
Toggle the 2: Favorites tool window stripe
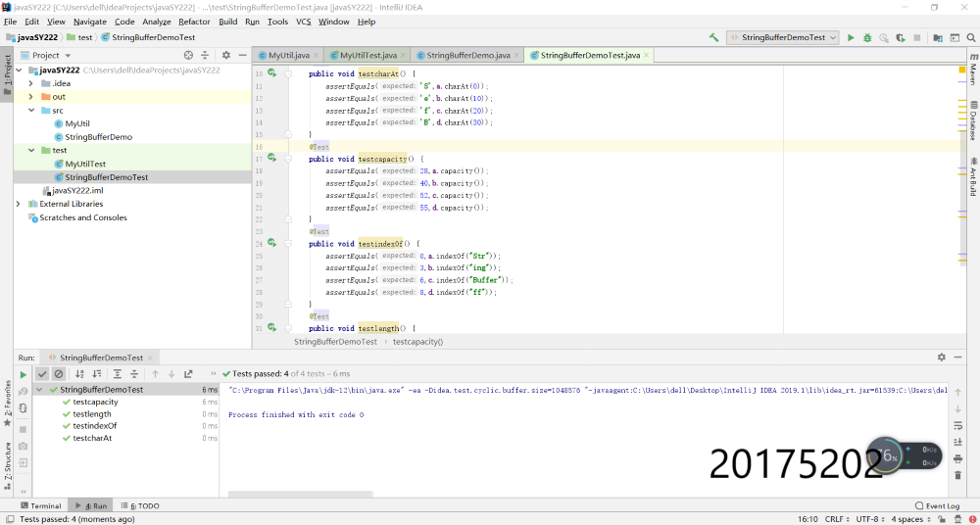tap(7, 403)
